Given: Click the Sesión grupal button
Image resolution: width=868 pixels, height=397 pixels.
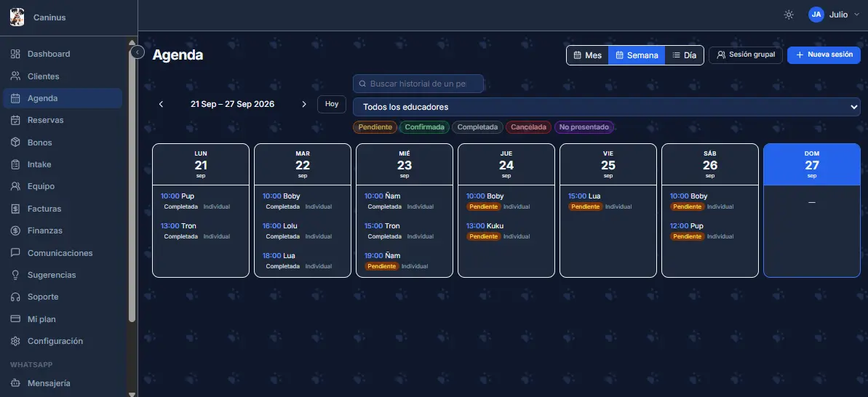Looking at the screenshot, I should (x=746, y=55).
